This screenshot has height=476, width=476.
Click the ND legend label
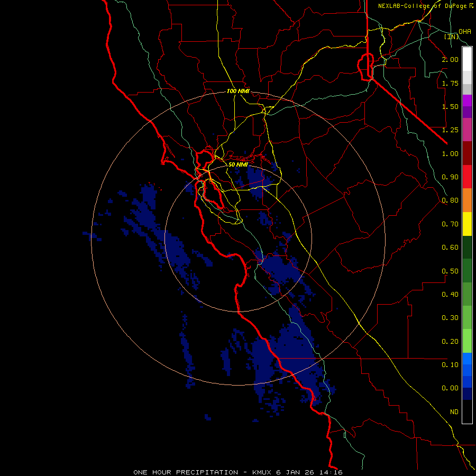454,412
